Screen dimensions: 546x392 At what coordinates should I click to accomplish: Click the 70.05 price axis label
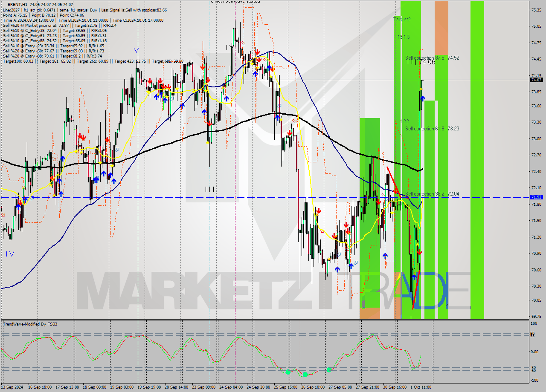click(x=536, y=300)
